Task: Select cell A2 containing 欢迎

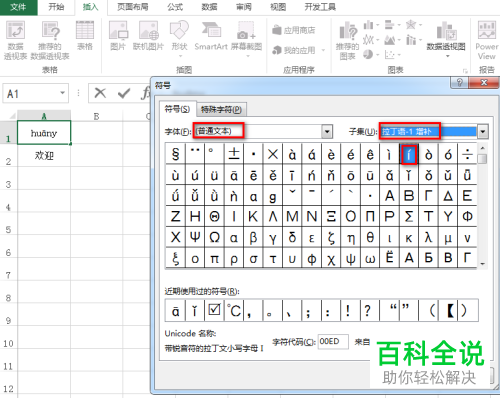Action: [44, 156]
